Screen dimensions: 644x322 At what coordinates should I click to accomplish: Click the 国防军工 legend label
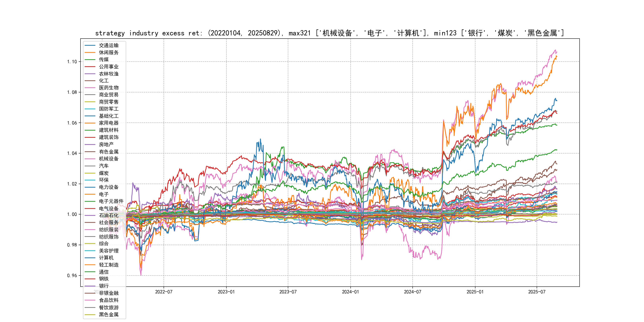(x=109, y=109)
